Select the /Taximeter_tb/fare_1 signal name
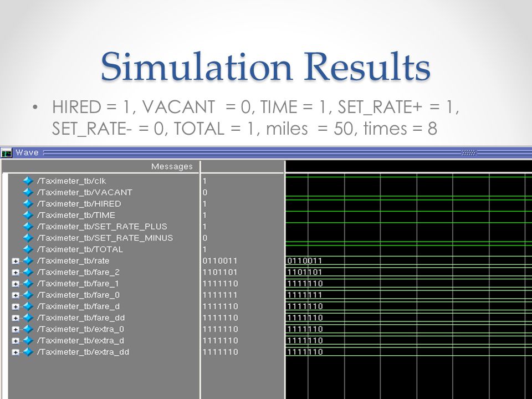 coord(78,283)
